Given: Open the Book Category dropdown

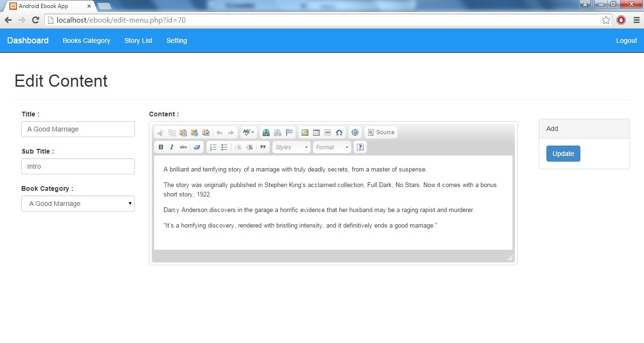Looking at the screenshot, I should click(x=78, y=204).
